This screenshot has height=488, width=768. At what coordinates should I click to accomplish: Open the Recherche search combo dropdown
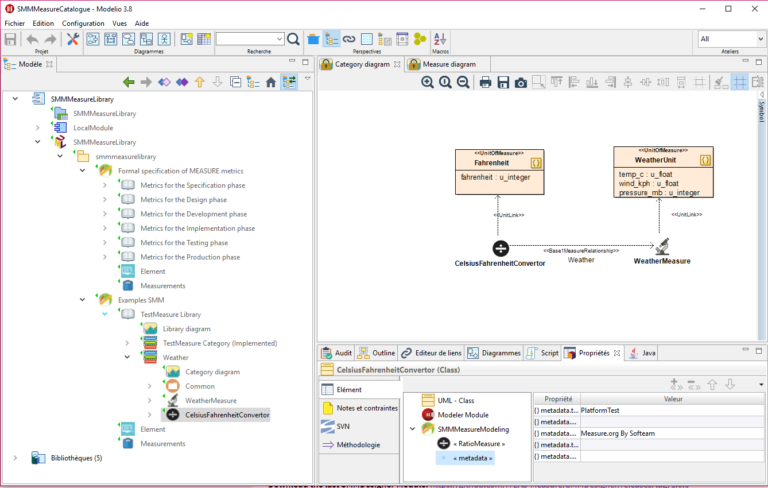coord(279,39)
